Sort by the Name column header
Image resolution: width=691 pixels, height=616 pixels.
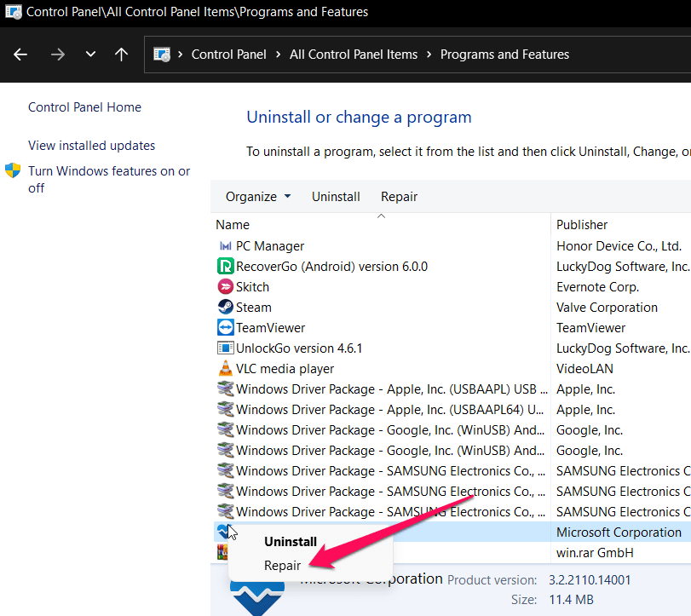pyautogui.click(x=233, y=225)
